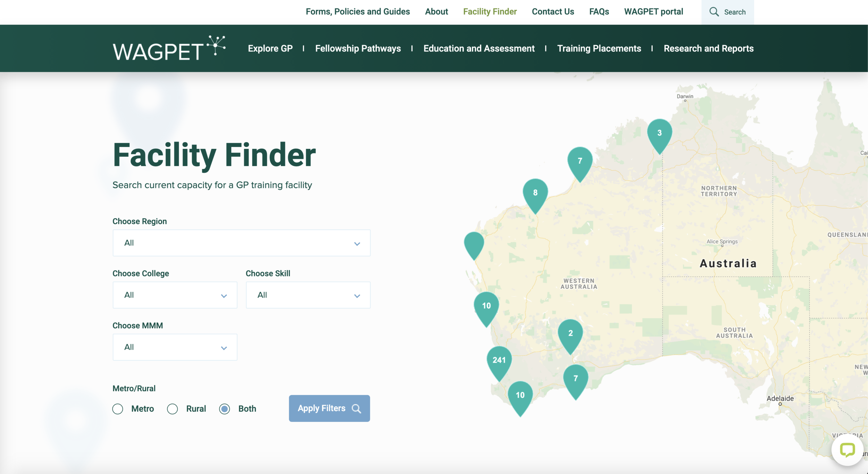Click the map cluster pin labeled 241
The image size is (868, 474).
click(499, 360)
